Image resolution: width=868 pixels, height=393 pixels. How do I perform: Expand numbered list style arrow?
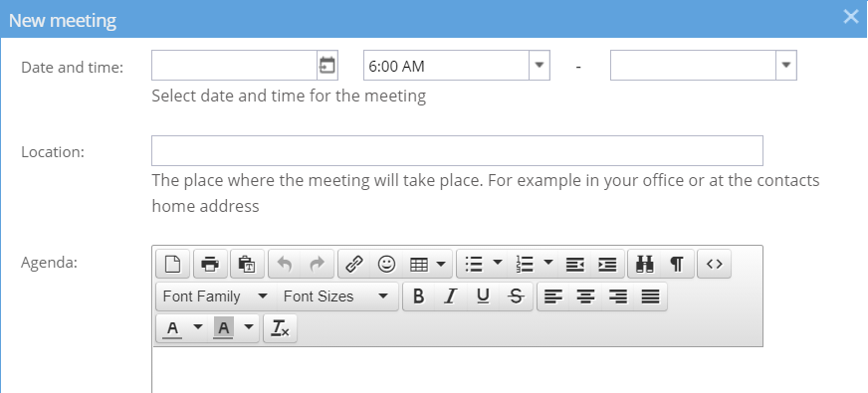click(x=548, y=262)
